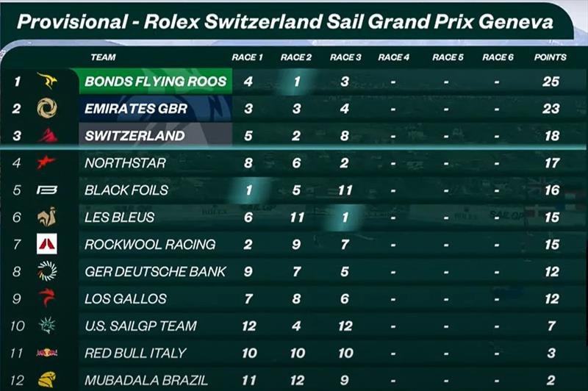
Task: Click the Red Bull Italy logo
Action: 47,353
